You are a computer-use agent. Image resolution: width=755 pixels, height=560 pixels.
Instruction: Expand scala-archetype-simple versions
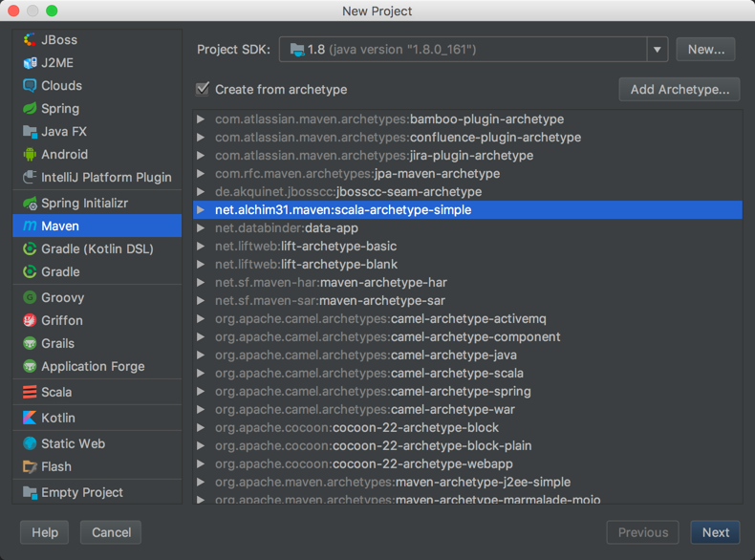click(201, 210)
